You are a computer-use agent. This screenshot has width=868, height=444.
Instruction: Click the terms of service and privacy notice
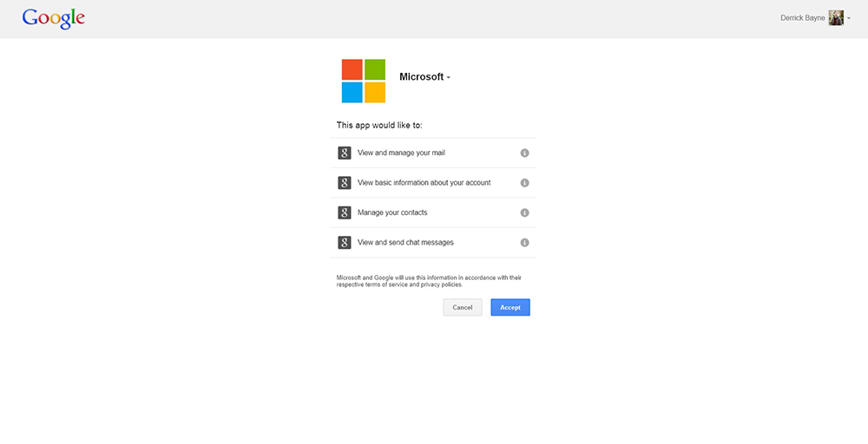(429, 282)
